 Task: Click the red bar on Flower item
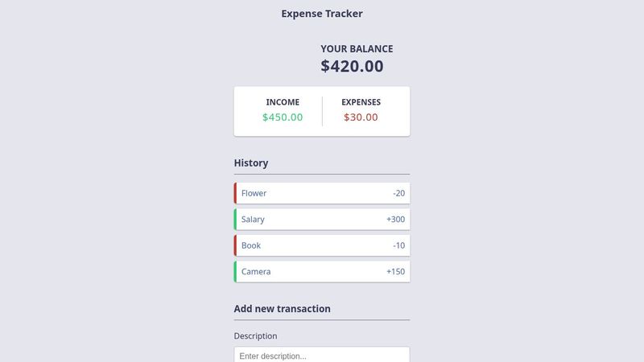click(x=235, y=193)
